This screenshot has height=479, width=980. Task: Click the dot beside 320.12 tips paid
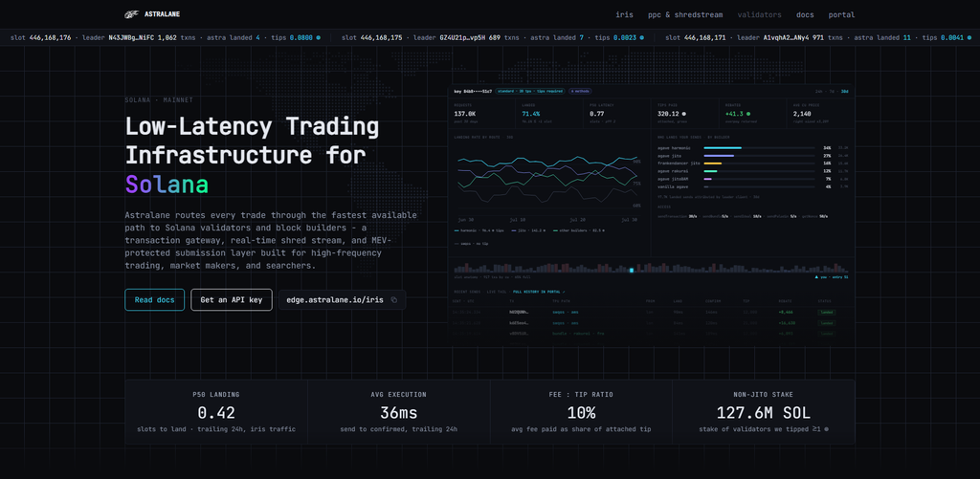[x=683, y=114]
